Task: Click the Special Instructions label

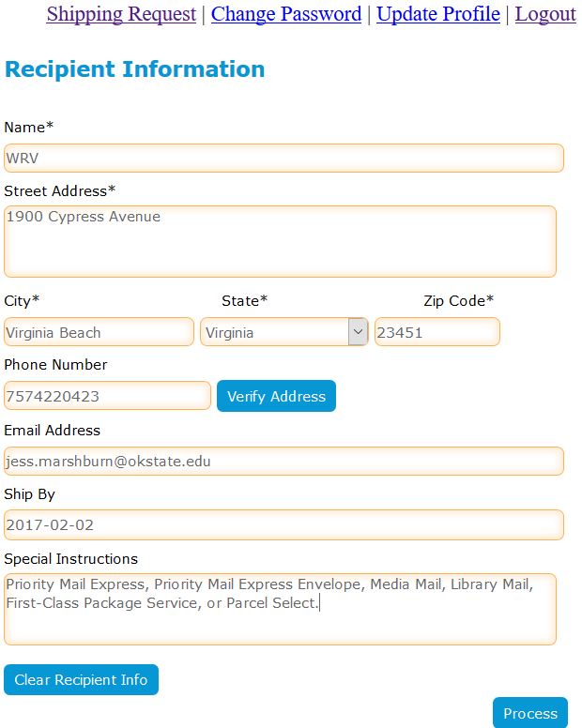Action: 71,559
